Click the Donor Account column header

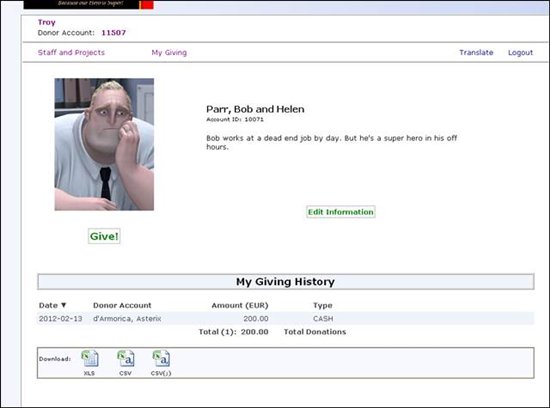(x=122, y=305)
